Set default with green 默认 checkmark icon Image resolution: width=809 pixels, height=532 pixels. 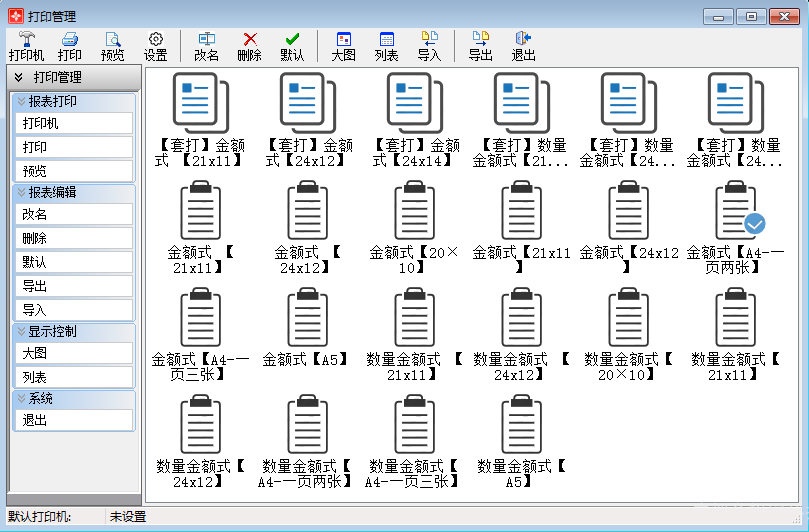(292, 40)
